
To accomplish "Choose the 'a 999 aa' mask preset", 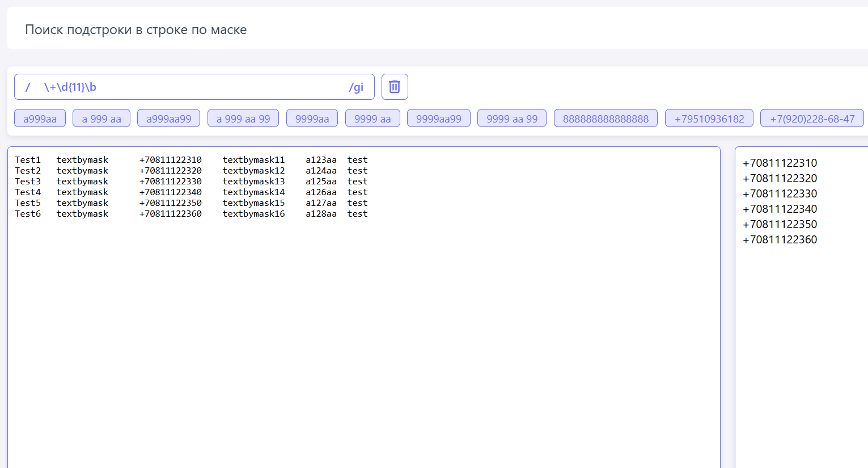I will (101, 119).
